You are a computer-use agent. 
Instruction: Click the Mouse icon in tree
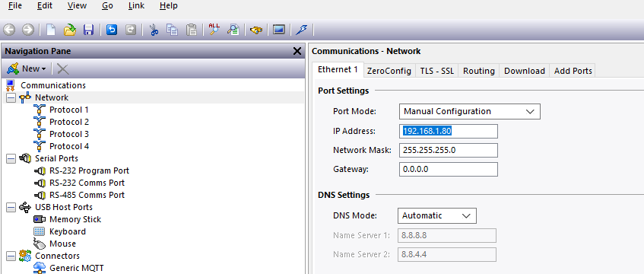(x=40, y=244)
